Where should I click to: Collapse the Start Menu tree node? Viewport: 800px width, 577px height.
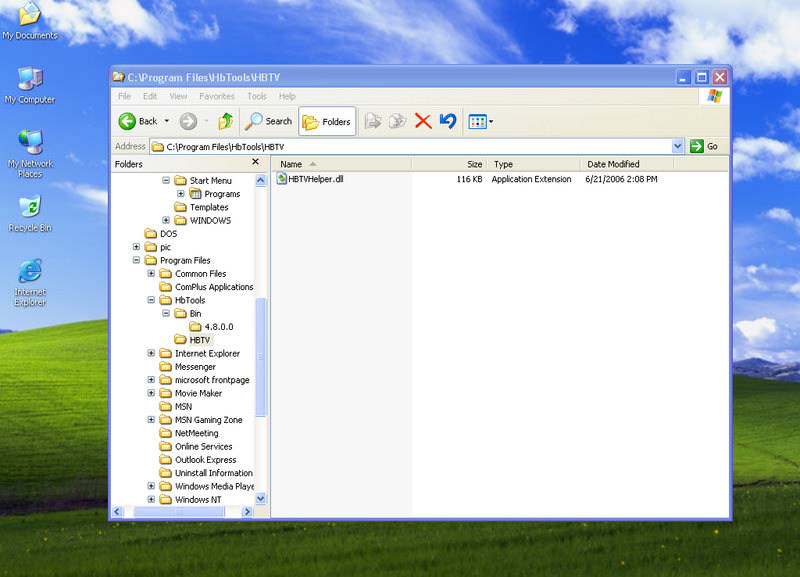click(x=166, y=181)
